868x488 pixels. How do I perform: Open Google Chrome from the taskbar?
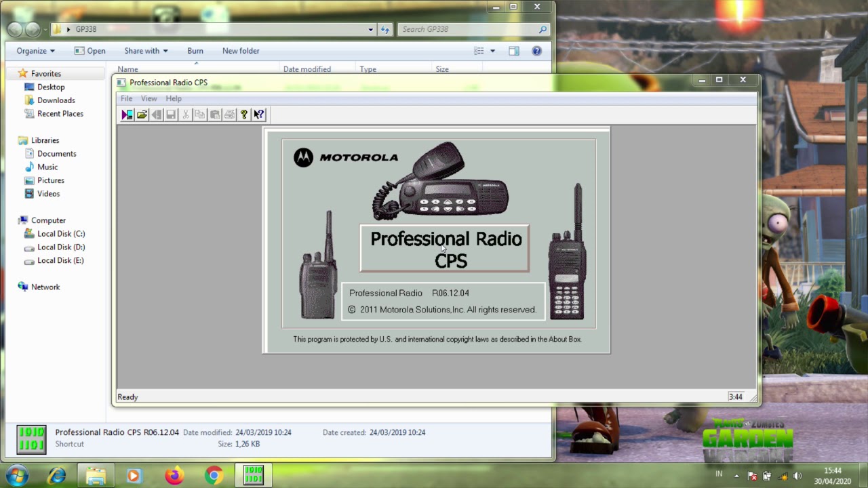click(214, 476)
